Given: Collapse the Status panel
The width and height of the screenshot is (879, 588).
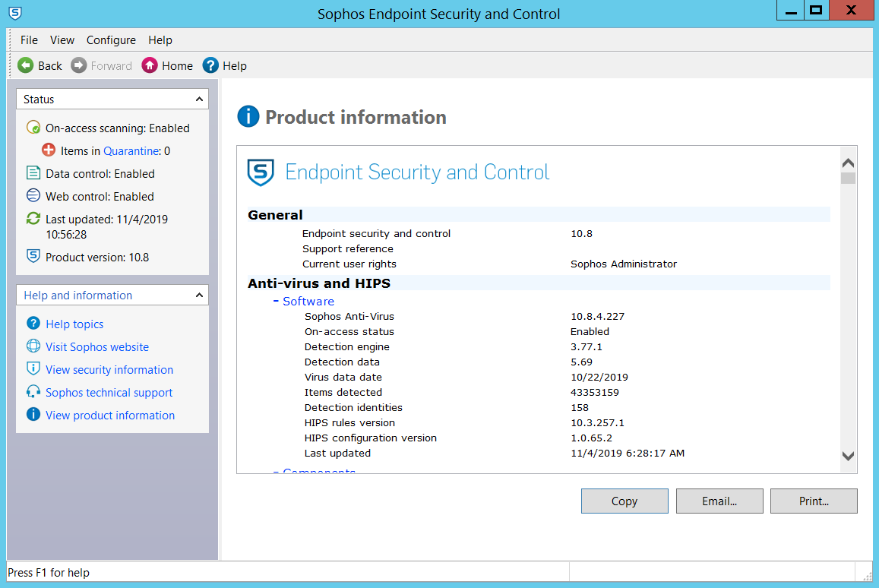Looking at the screenshot, I should (198, 99).
